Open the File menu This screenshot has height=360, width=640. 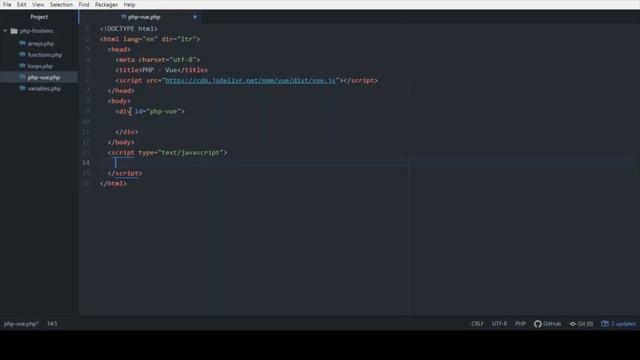(x=7, y=4)
